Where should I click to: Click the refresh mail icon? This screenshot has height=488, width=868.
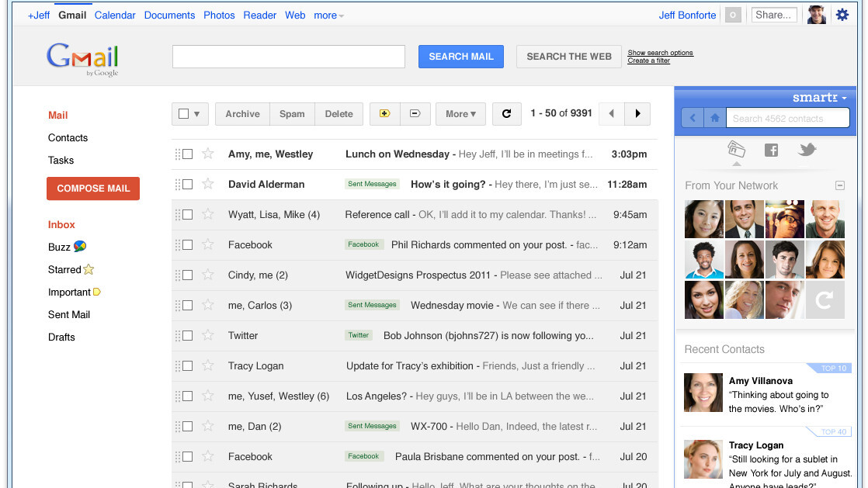click(x=506, y=114)
